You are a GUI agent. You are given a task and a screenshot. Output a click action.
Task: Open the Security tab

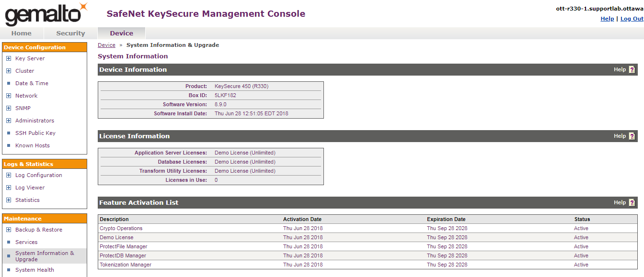tap(70, 33)
